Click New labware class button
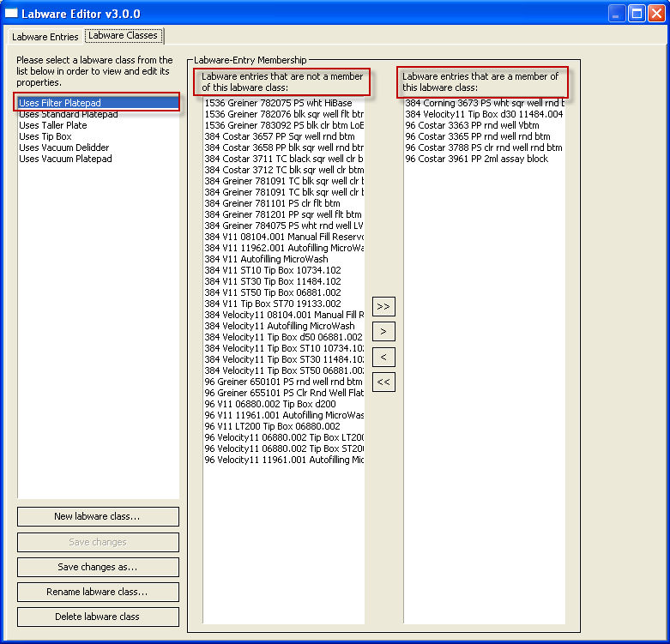Viewport: 670px width, 644px height. pos(98,516)
